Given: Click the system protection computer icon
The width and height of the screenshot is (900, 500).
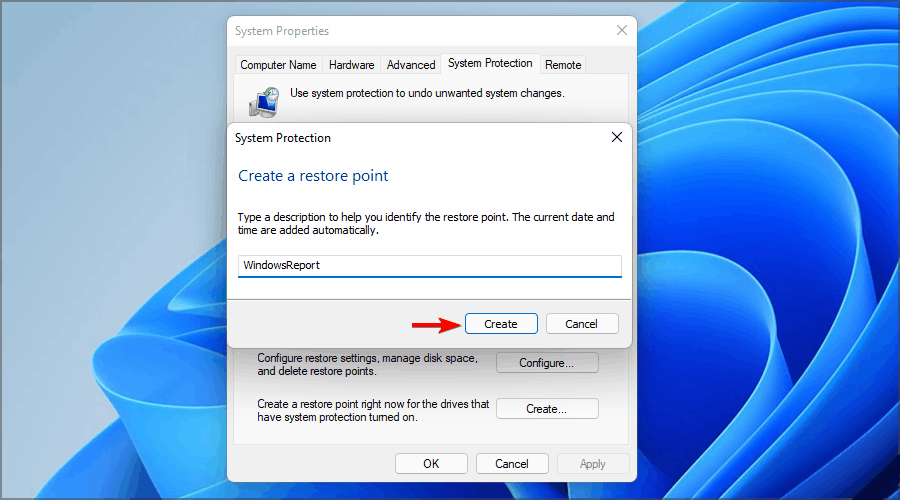Looking at the screenshot, I should point(265,102).
